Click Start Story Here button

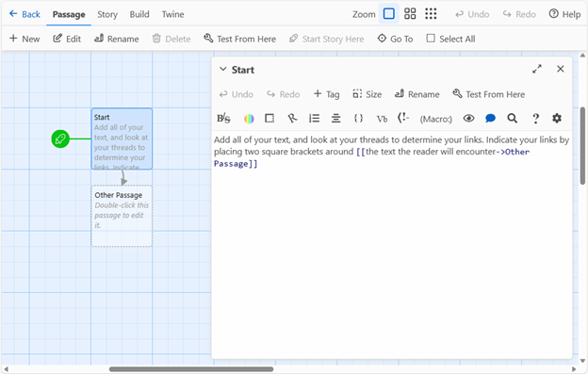[x=326, y=39]
